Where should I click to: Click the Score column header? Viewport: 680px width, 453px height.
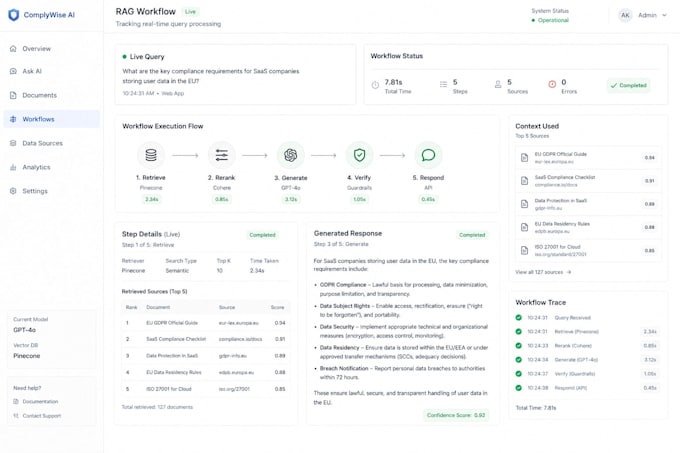tap(278, 307)
